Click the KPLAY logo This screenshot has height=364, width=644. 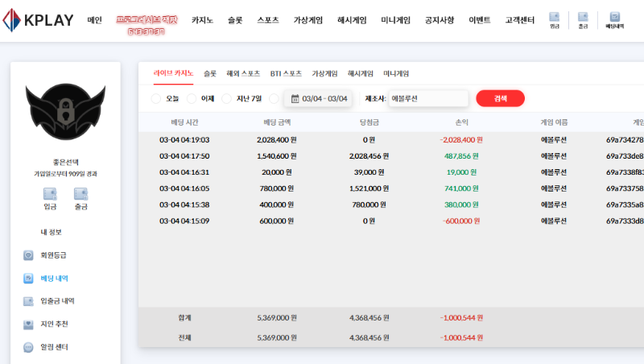click(x=39, y=19)
